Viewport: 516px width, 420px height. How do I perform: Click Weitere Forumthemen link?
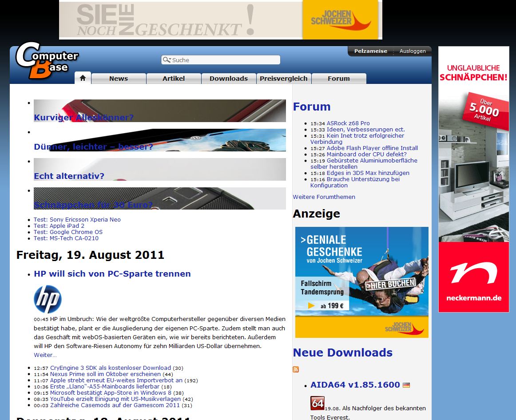coord(324,197)
